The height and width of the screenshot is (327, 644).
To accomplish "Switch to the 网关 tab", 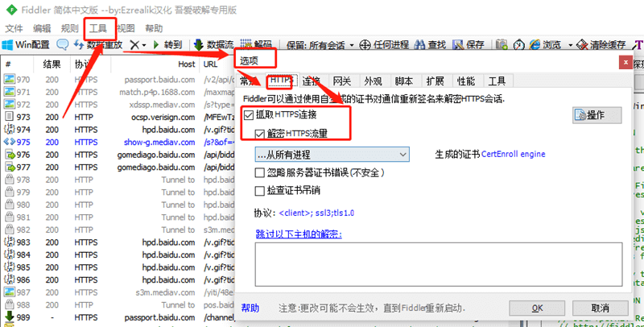I will click(342, 81).
